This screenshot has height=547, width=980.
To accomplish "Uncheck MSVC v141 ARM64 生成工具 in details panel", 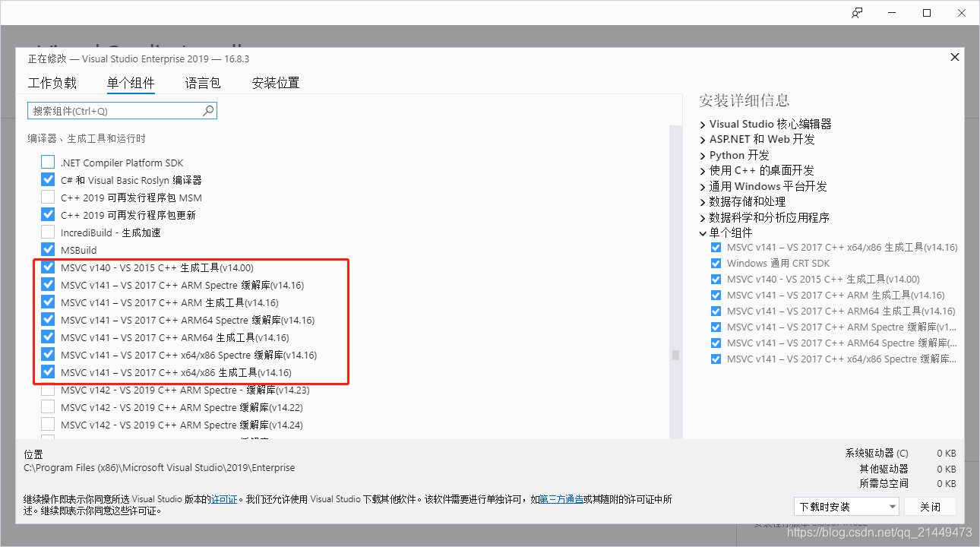I will (716, 311).
